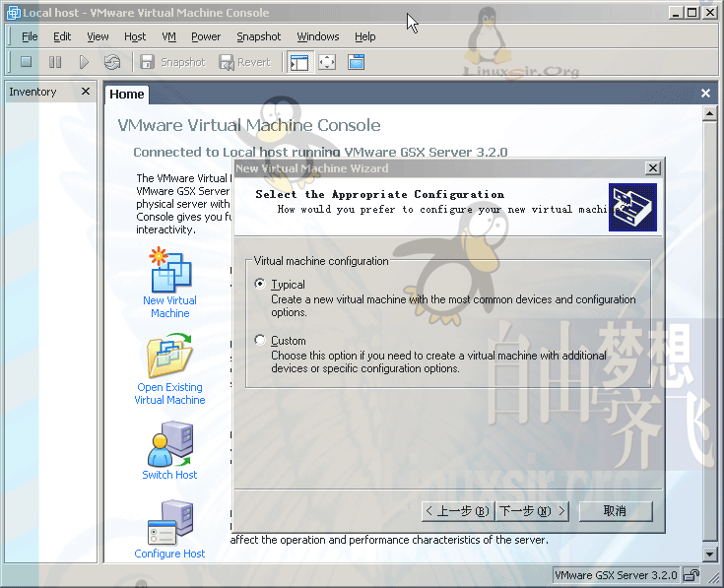Click the Snapshot toolbar button

pyautogui.click(x=172, y=62)
